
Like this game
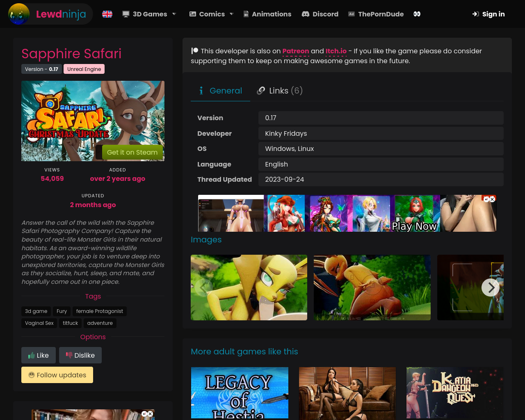pos(39,355)
